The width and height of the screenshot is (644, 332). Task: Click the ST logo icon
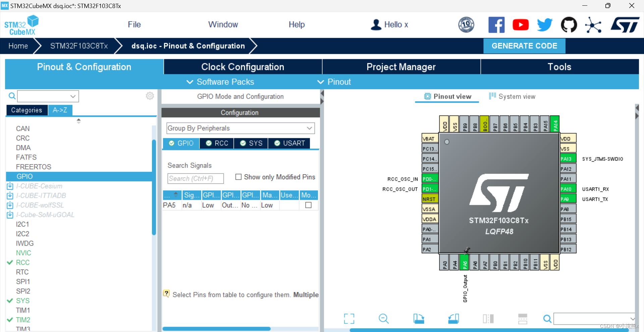pyautogui.click(x=625, y=25)
